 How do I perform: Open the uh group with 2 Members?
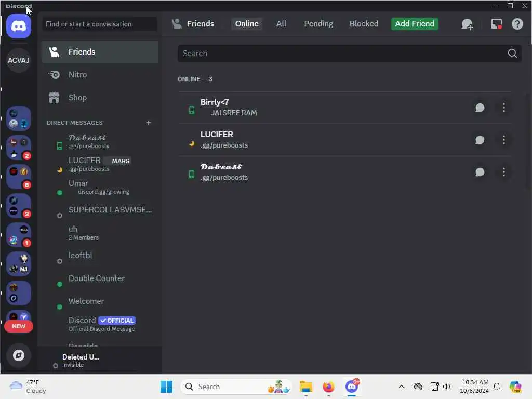[x=100, y=233]
